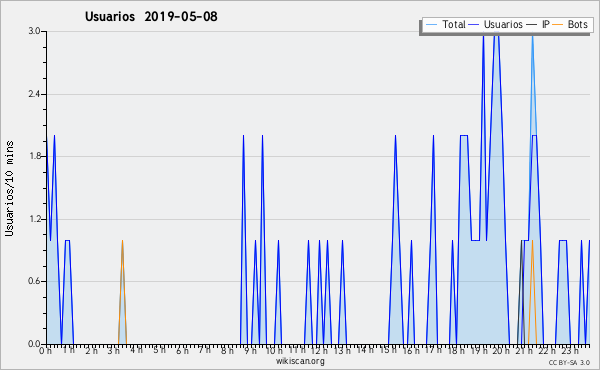The image size is (600, 370).
Task: Click the chart title 'Usuarios 2019-05-08'
Action: [151, 16]
